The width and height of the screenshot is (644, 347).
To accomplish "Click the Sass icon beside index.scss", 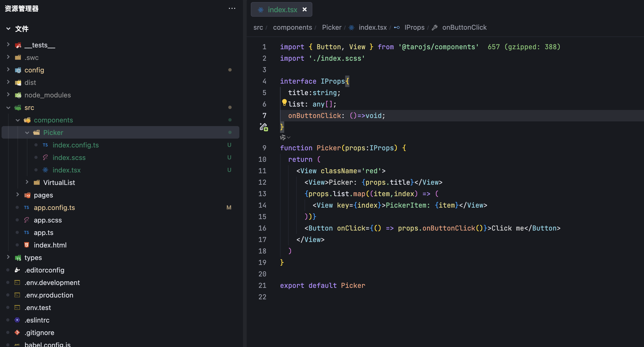I will tap(45, 158).
